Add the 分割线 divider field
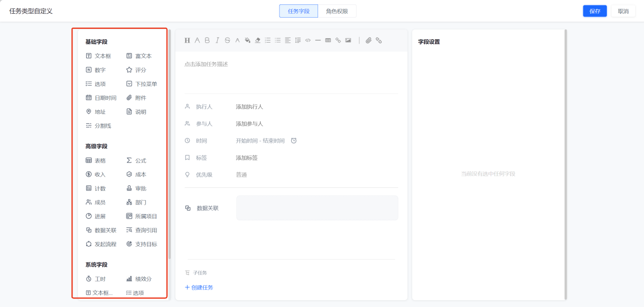Screen dimensions: 644x307 click(98, 126)
